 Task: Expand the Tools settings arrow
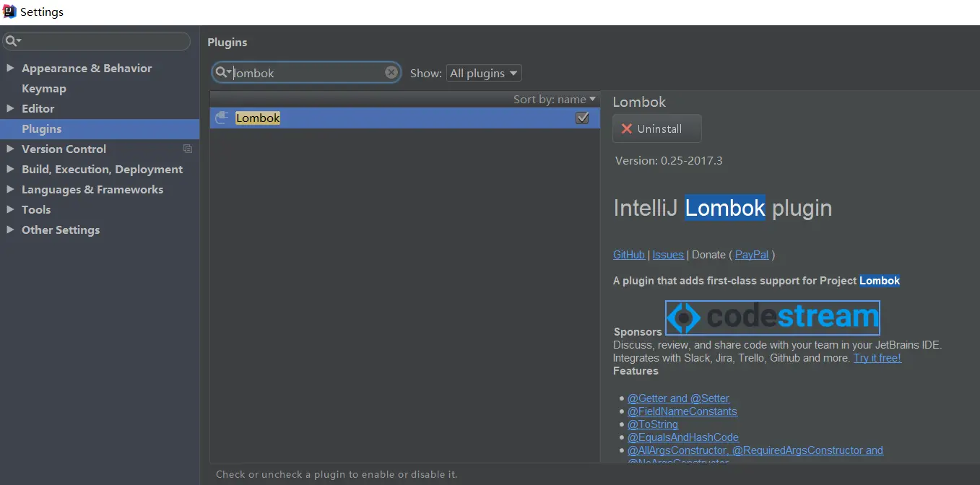pos(10,209)
